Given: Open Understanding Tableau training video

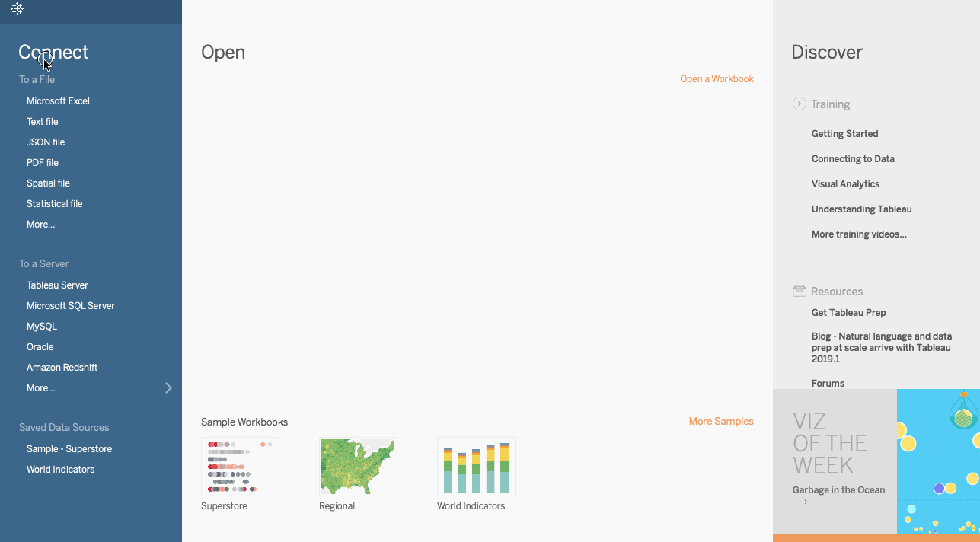Looking at the screenshot, I should pos(861,209).
